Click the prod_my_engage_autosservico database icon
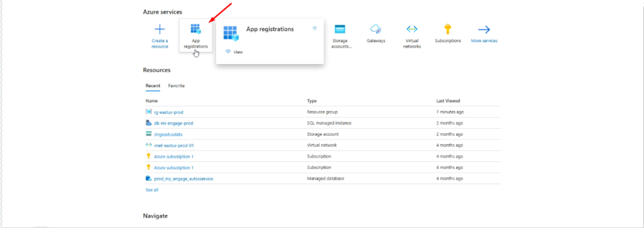644x228 pixels. point(149,178)
